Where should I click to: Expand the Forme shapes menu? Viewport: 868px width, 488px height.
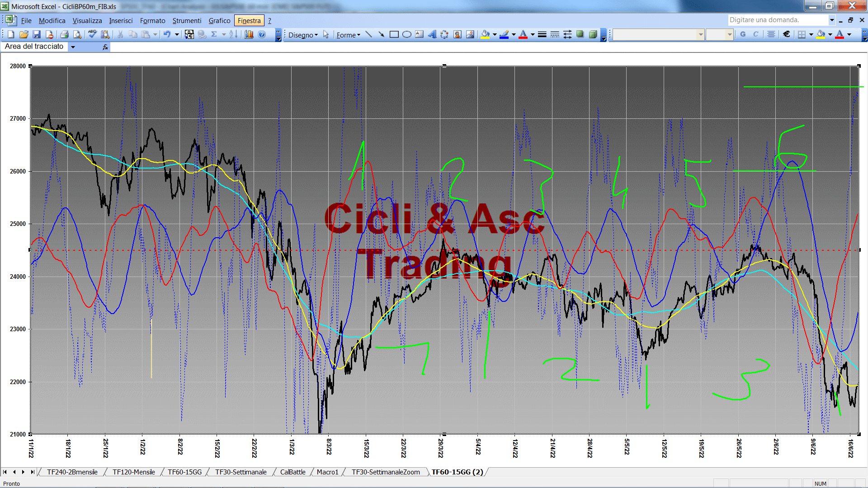point(348,35)
